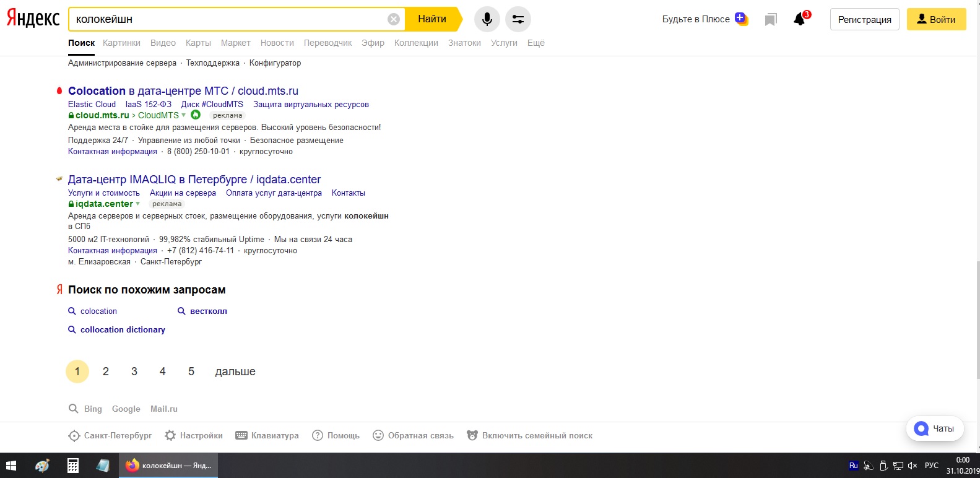Open the Ещё menu of more services

pos(536,43)
